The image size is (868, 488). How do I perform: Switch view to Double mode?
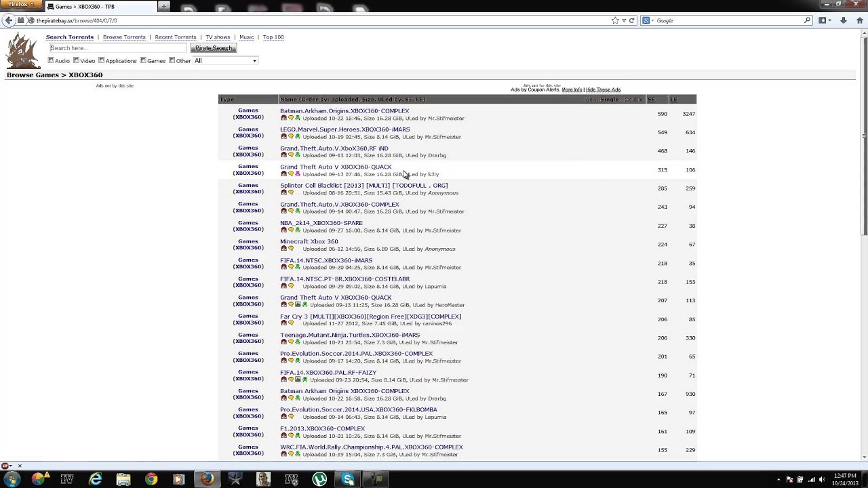click(633, 100)
